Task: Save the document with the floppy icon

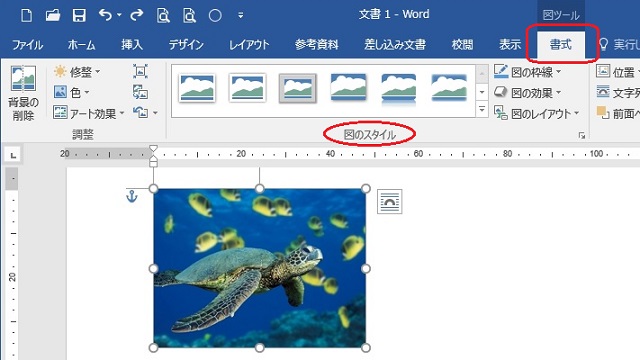Action: (x=79, y=16)
